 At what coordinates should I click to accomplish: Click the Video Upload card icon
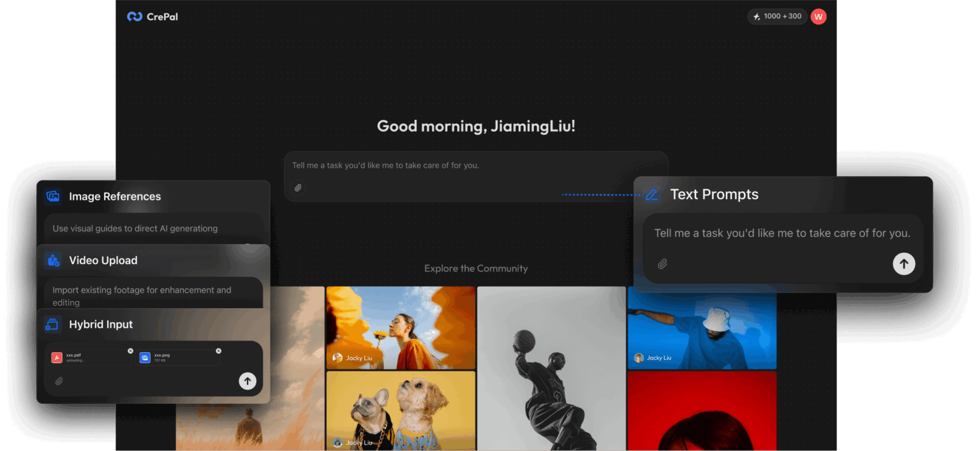click(53, 260)
